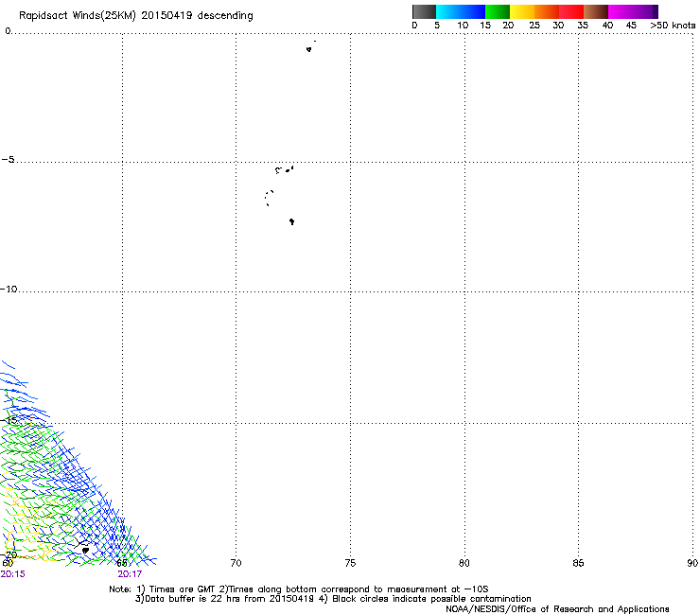Image resolution: width=700 pixels, height=615 pixels.
Task: Click the latitude label '-5'
Action: tap(8, 160)
